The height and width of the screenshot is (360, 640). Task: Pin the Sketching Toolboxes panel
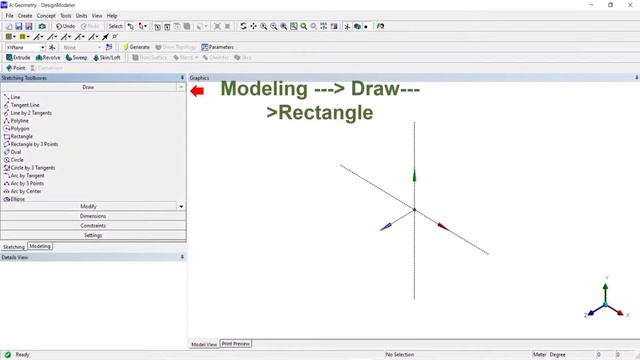point(182,78)
